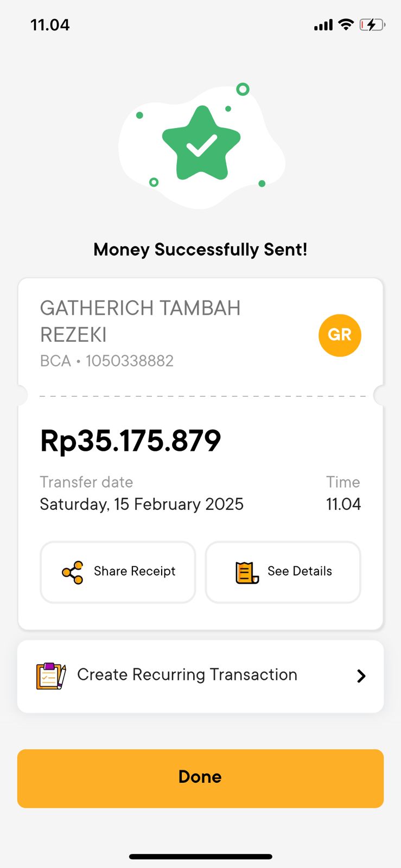This screenshot has width=401, height=868.
Task: Open Create Recurring Transaction row
Action: [x=200, y=676]
